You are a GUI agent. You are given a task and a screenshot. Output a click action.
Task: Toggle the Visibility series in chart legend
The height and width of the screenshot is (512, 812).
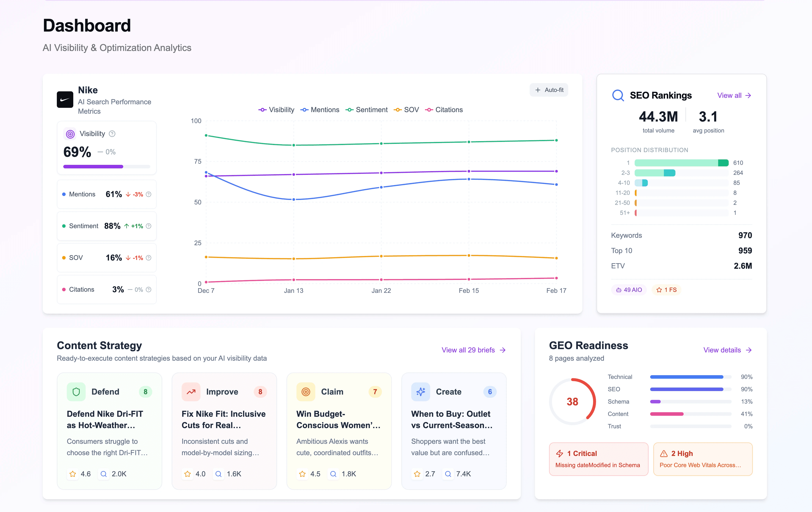(276, 110)
